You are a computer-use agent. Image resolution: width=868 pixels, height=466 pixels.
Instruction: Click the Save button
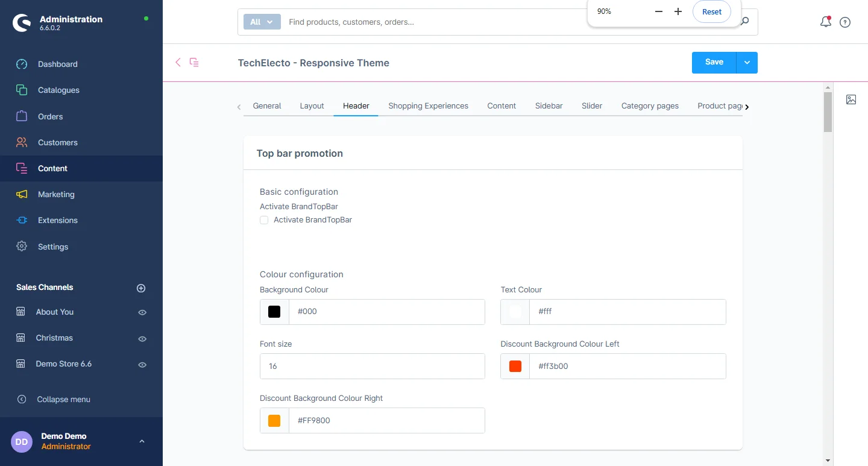coord(714,63)
